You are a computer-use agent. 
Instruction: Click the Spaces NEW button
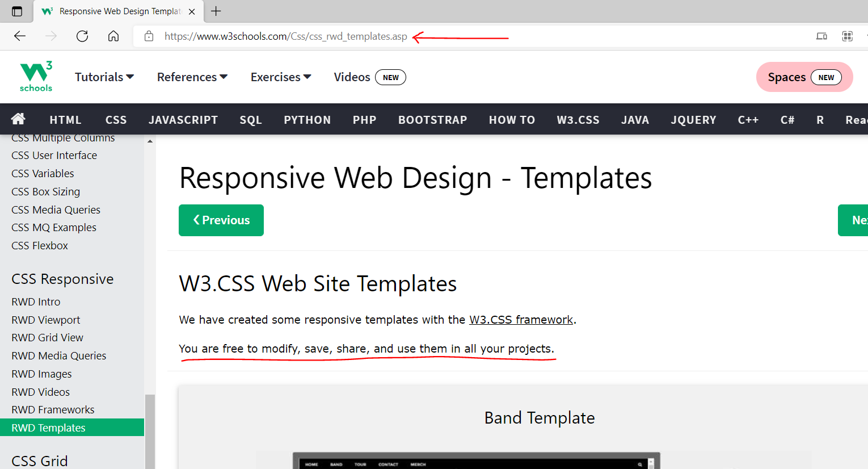(804, 77)
